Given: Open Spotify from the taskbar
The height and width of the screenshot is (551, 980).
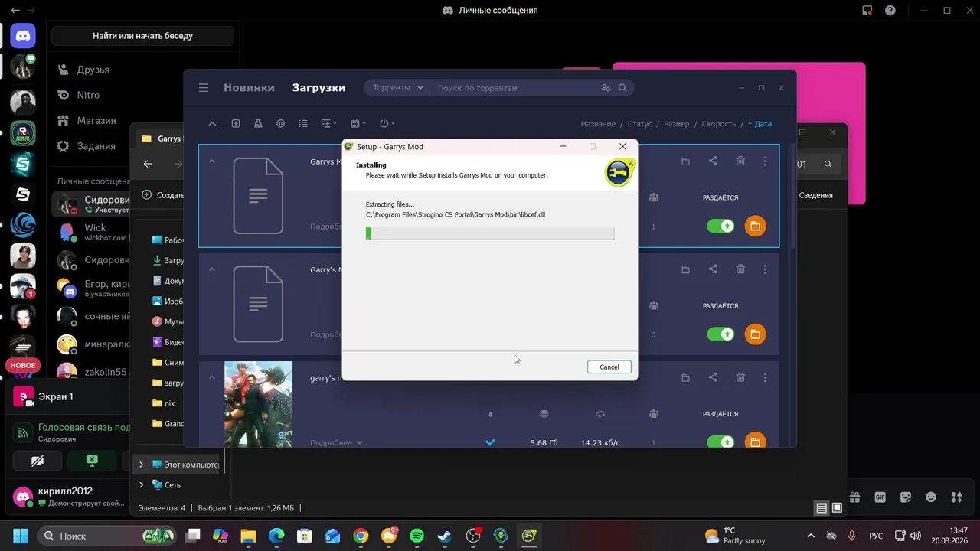Looking at the screenshot, I should click(x=416, y=536).
